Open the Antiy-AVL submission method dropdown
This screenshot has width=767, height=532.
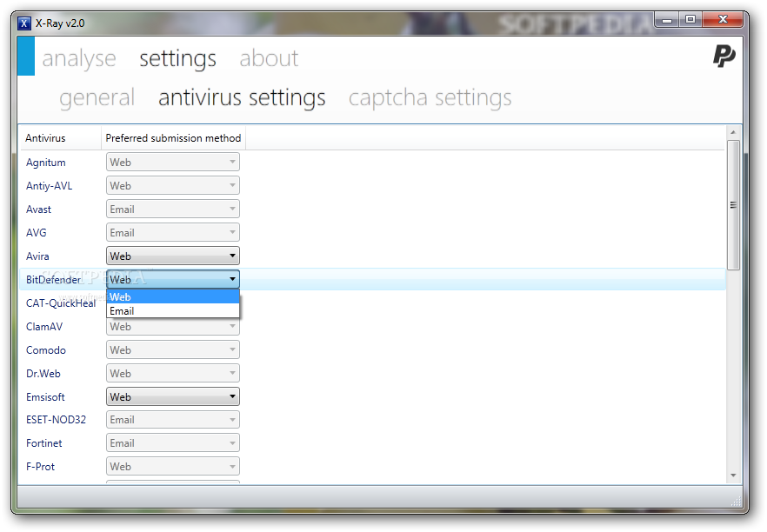click(173, 185)
